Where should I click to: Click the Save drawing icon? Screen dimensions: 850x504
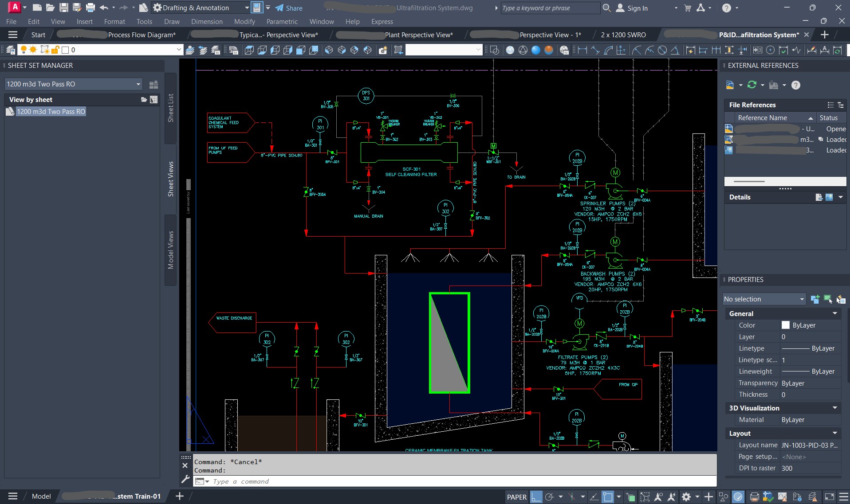coord(64,8)
